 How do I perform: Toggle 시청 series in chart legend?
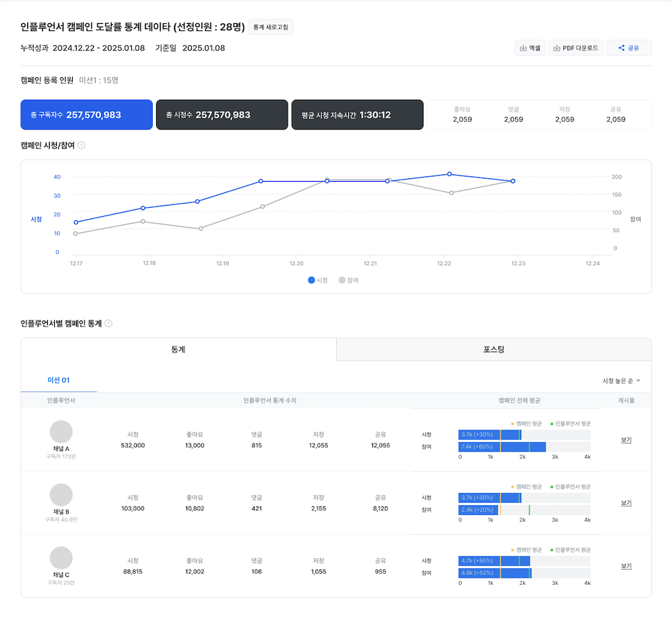pos(317,280)
